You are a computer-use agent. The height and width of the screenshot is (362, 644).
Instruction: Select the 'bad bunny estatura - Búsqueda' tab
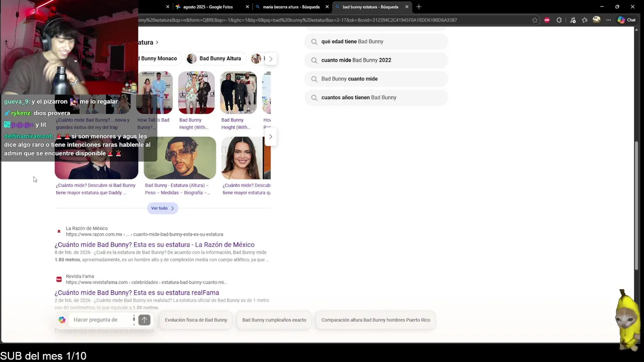click(371, 7)
